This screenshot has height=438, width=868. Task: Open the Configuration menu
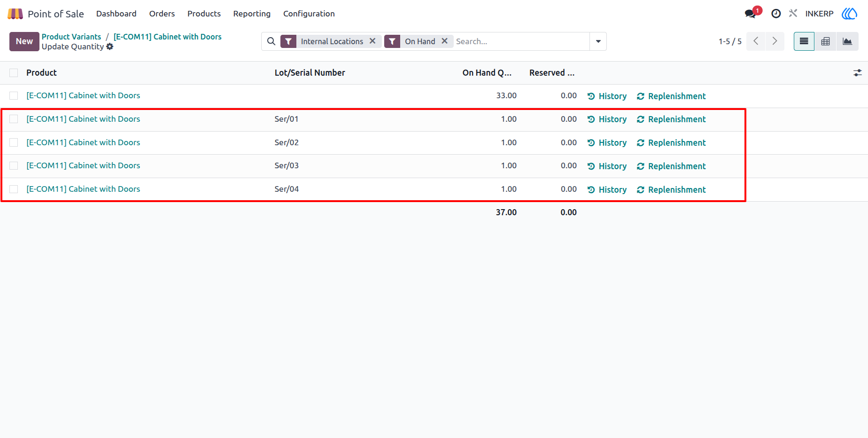pyautogui.click(x=309, y=14)
